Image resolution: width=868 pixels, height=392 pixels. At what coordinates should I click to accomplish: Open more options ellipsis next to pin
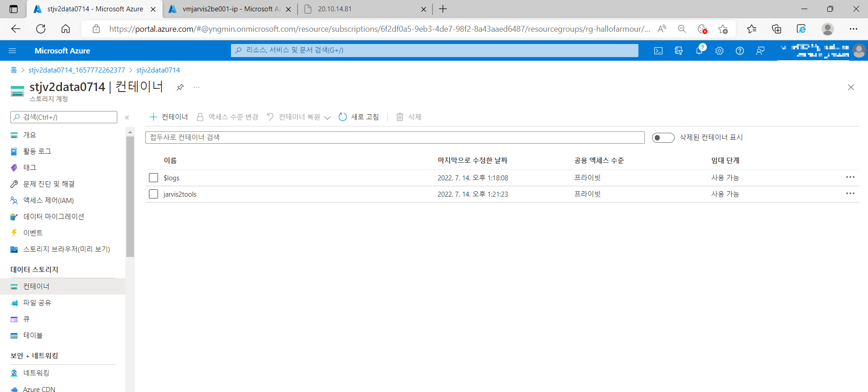click(197, 87)
